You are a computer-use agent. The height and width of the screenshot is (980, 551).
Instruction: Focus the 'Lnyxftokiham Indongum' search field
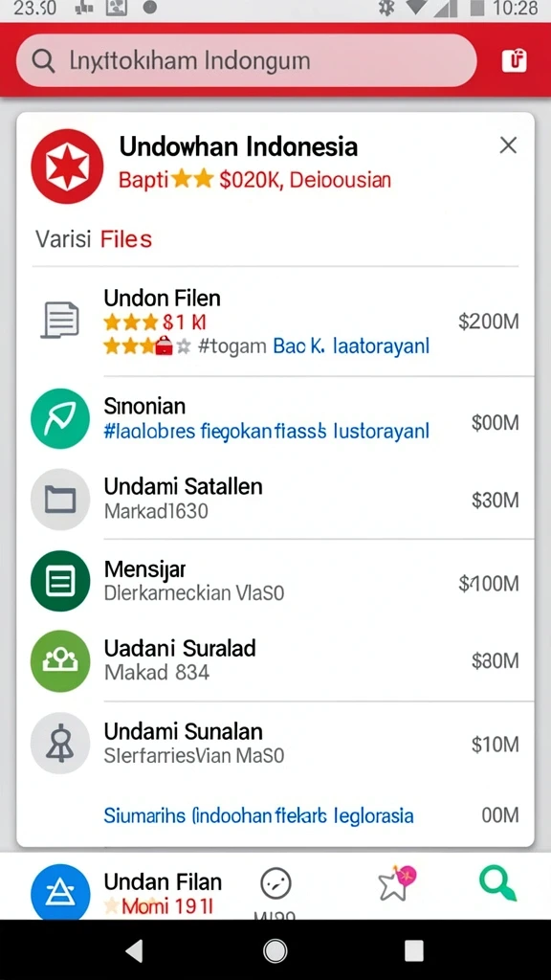246,60
